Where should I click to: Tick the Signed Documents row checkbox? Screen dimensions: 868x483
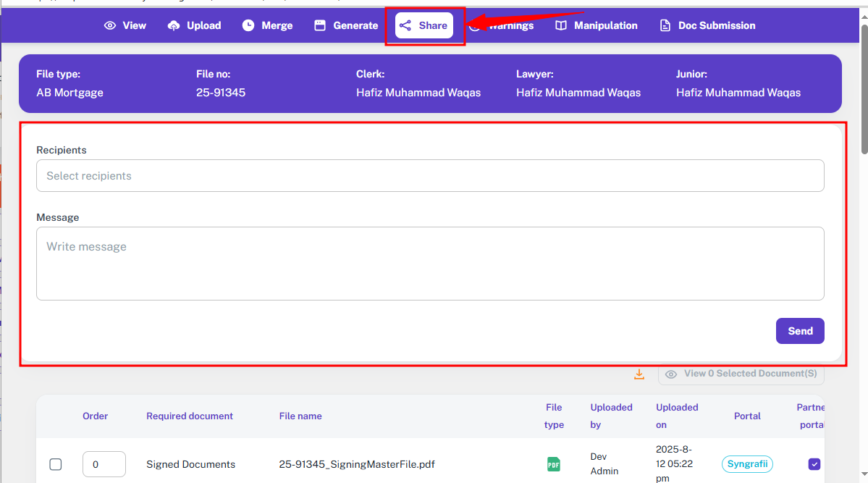point(56,464)
